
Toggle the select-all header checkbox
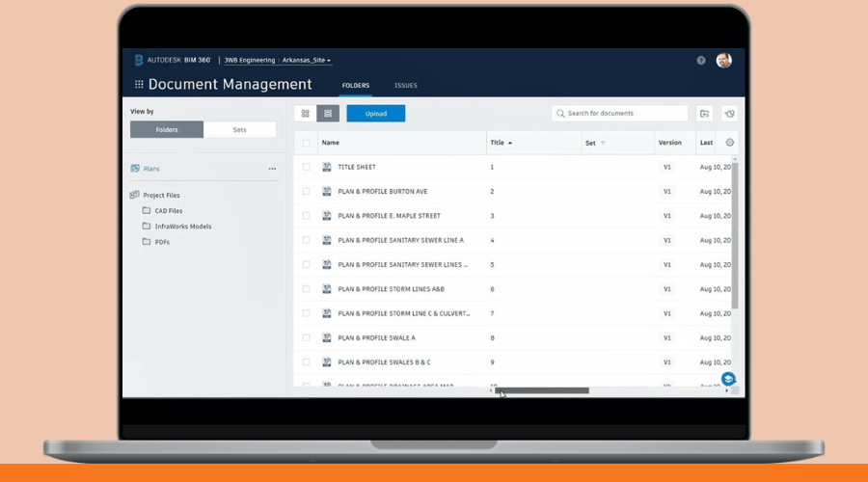click(x=306, y=143)
